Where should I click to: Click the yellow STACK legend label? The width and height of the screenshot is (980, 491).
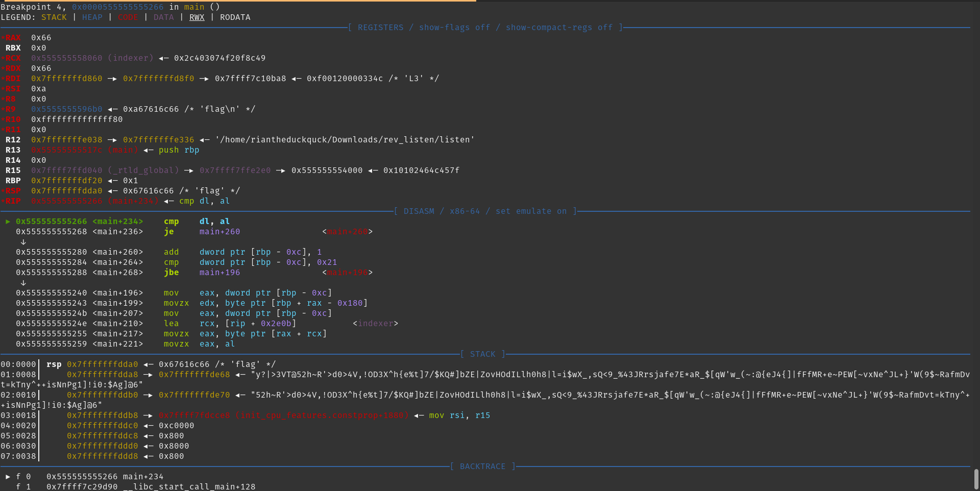pos(54,17)
